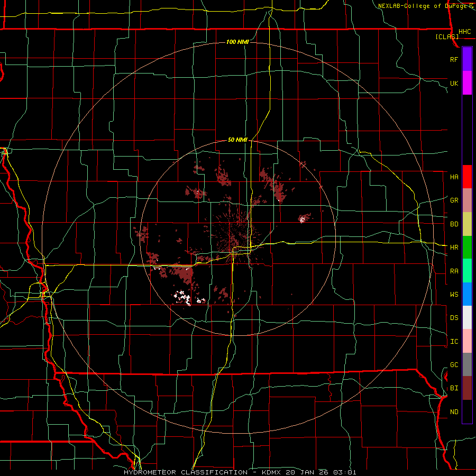The width and height of the screenshot is (476, 476).
Task: Click the GR salmon legend swatch
Action: point(467,200)
